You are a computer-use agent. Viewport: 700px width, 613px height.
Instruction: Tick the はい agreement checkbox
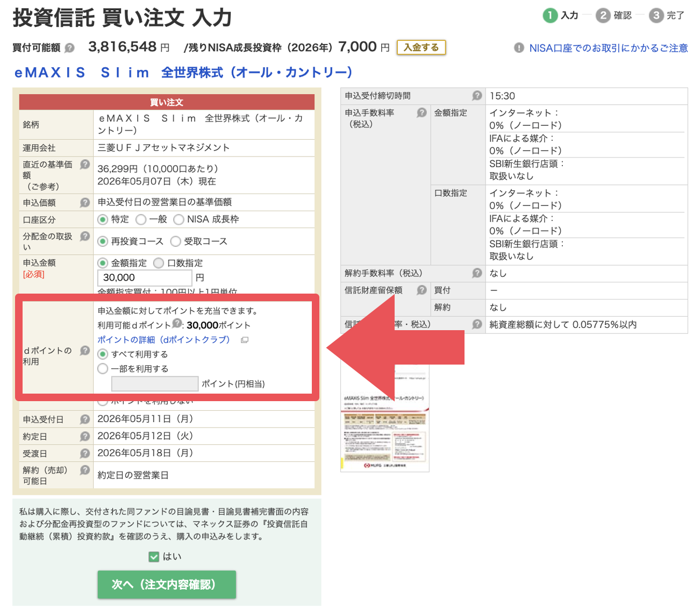154,557
